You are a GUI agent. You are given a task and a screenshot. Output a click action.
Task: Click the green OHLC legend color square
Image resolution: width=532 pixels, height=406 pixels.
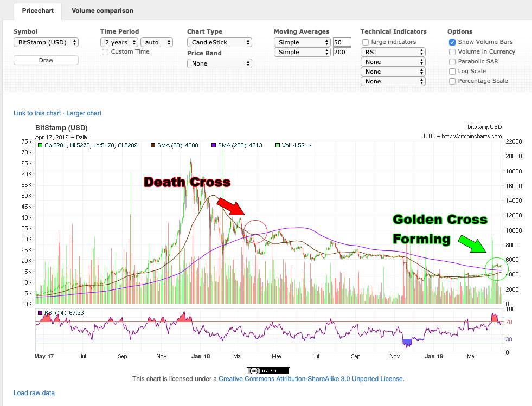coord(40,145)
